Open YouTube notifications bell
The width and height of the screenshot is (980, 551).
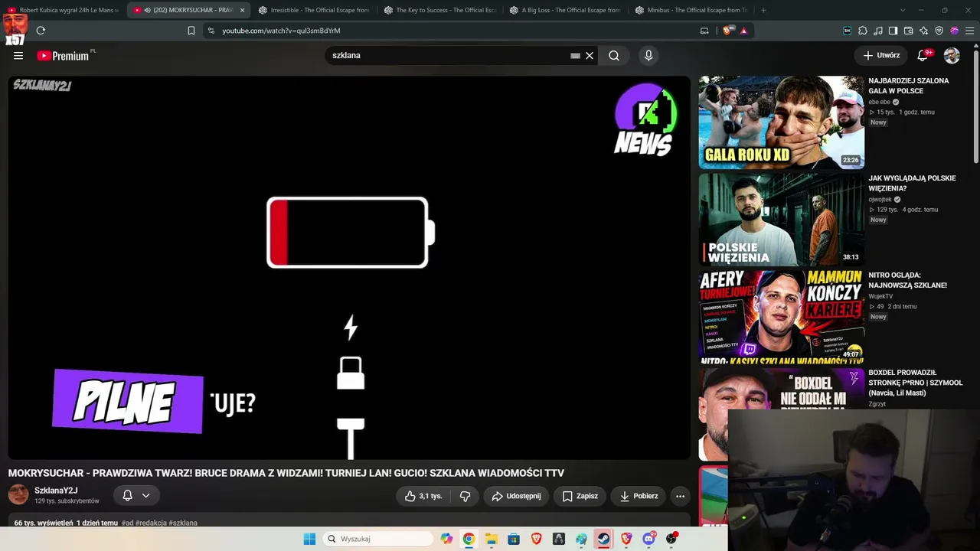point(923,55)
